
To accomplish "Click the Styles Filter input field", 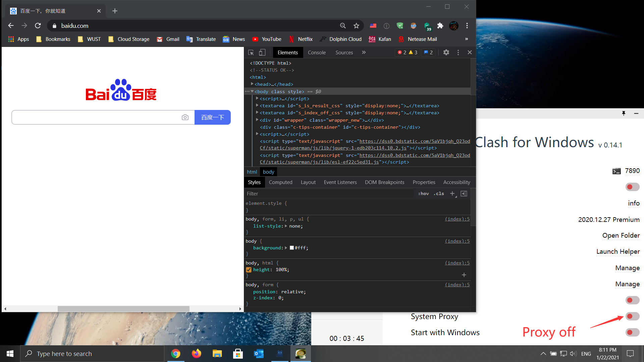I will (330, 194).
